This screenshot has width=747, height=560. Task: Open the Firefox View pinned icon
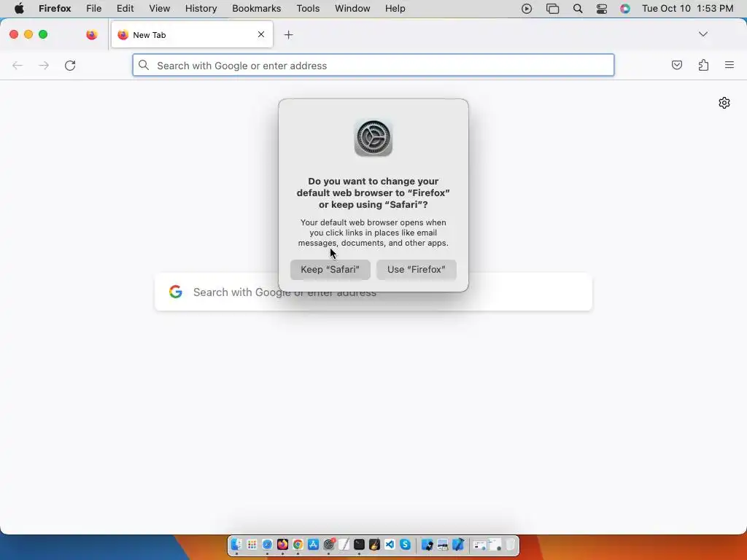click(x=92, y=35)
